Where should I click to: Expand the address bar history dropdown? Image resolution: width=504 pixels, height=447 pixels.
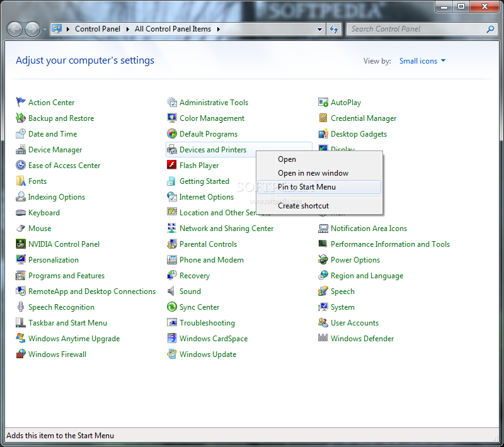tap(319, 29)
